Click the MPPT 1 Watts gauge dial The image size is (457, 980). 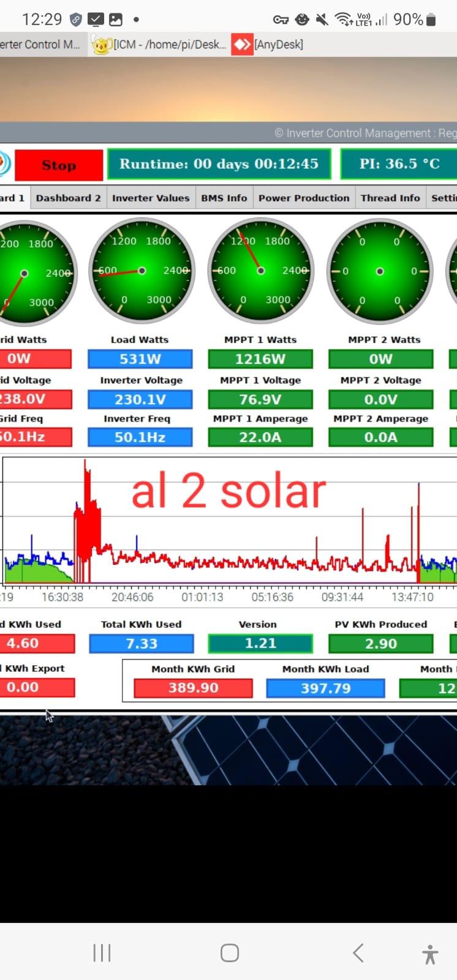(x=260, y=271)
